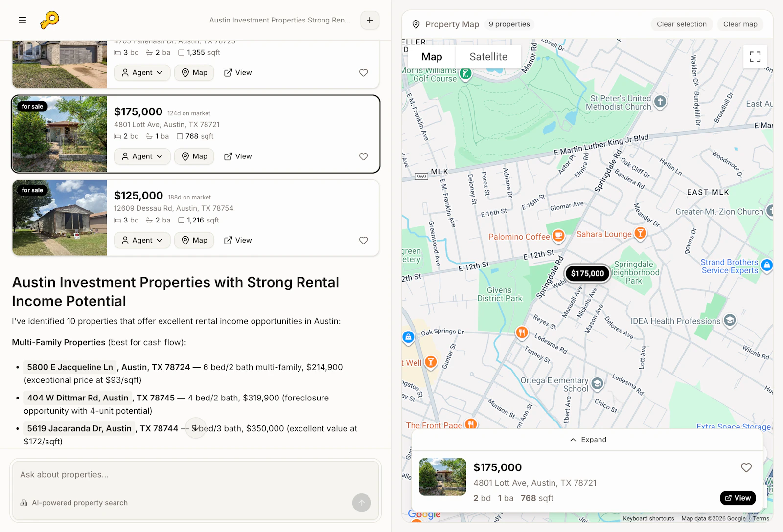Click Greater Mt. Zion Church pin
This screenshot has height=532, width=783.
(x=770, y=211)
